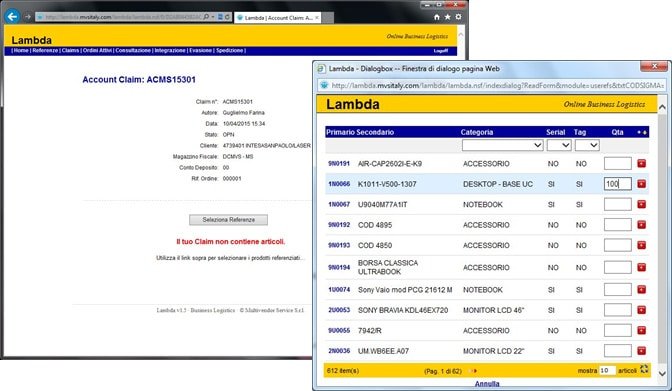This screenshot has width=672, height=391.
Task: Open product code 9U0055 link
Action: (339, 331)
